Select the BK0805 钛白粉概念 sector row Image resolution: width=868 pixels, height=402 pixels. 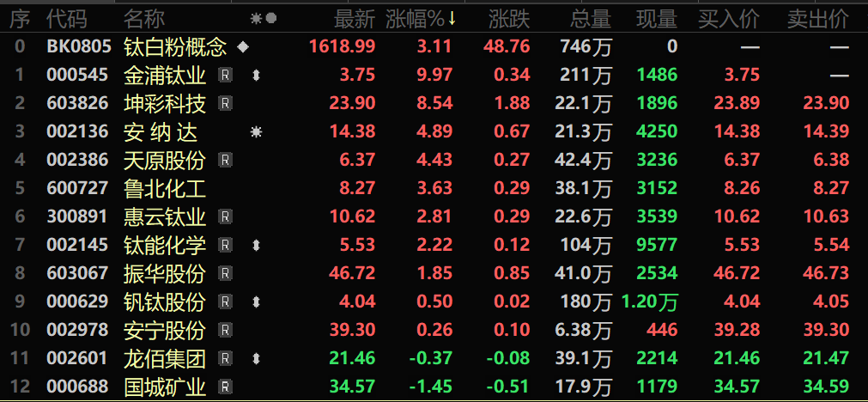(434, 47)
